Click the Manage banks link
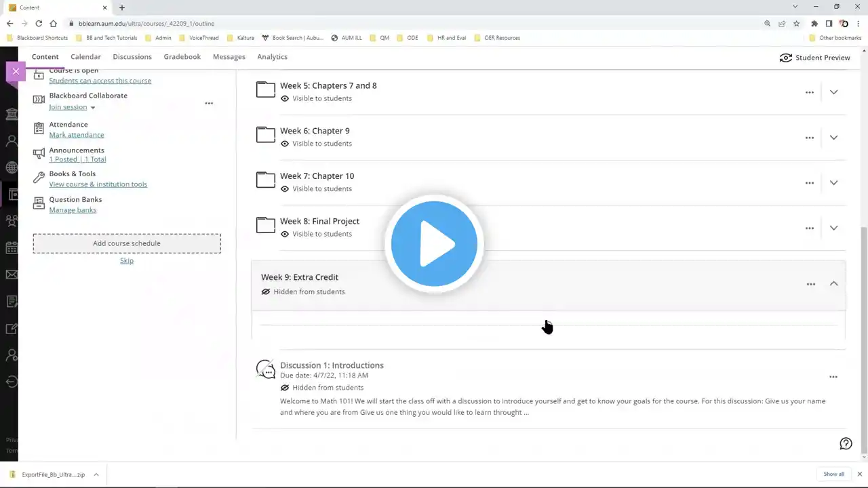 point(73,210)
